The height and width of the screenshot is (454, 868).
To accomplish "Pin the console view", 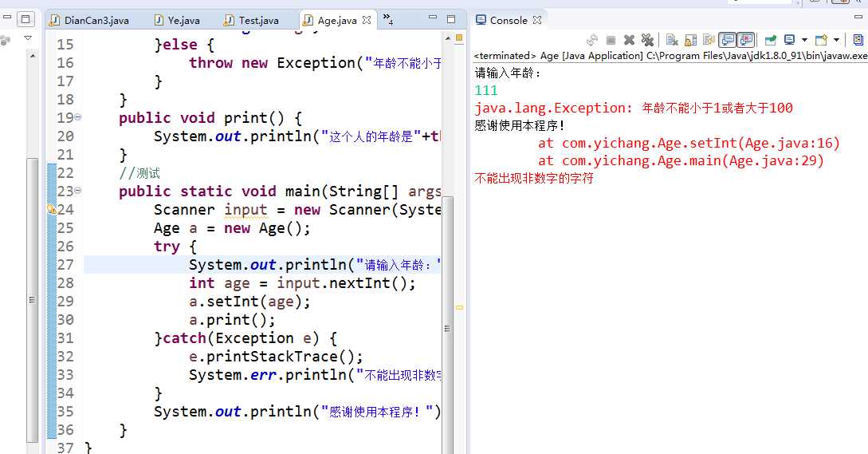I will (x=771, y=40).
